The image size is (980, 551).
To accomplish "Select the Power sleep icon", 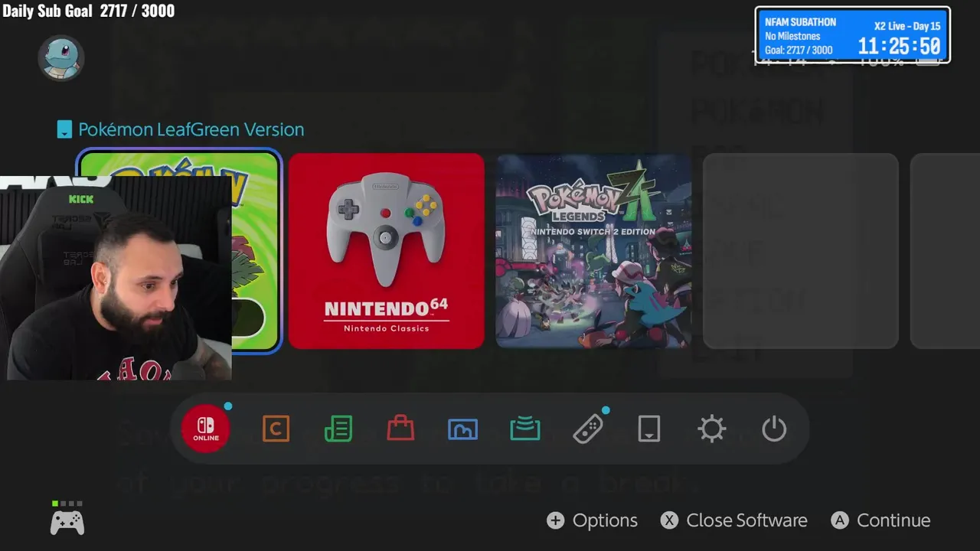I will click(774, 429).
